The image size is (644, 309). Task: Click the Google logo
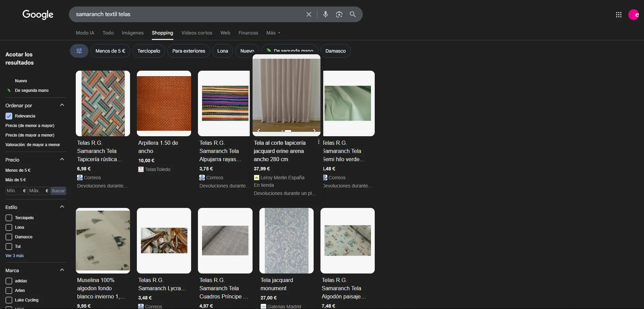(38, 15)
